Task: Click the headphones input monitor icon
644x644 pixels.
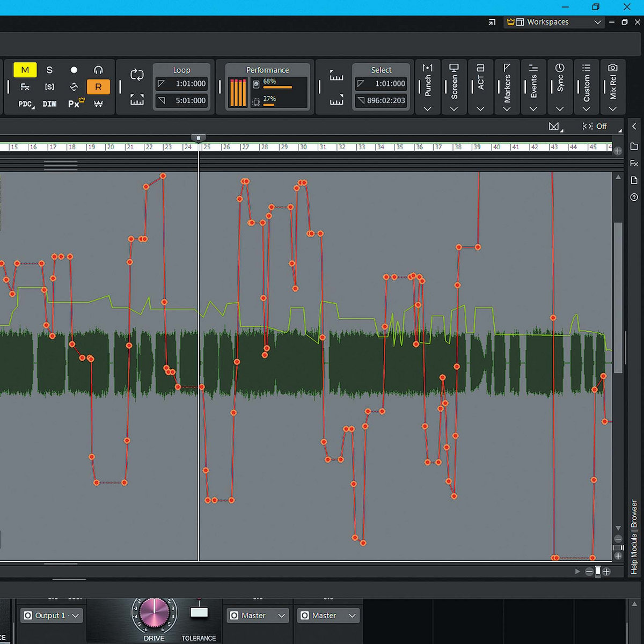Action: 98,70
